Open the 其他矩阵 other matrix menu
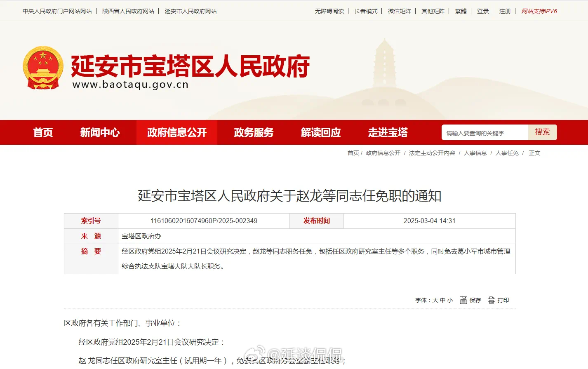 click(432, 11)
